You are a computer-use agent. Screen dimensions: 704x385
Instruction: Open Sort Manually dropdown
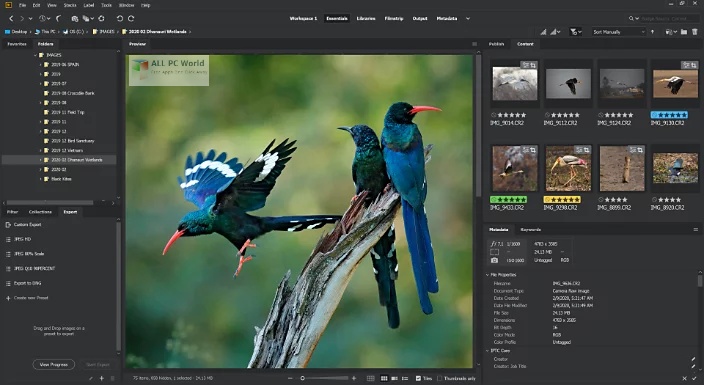tap(618, 32)
